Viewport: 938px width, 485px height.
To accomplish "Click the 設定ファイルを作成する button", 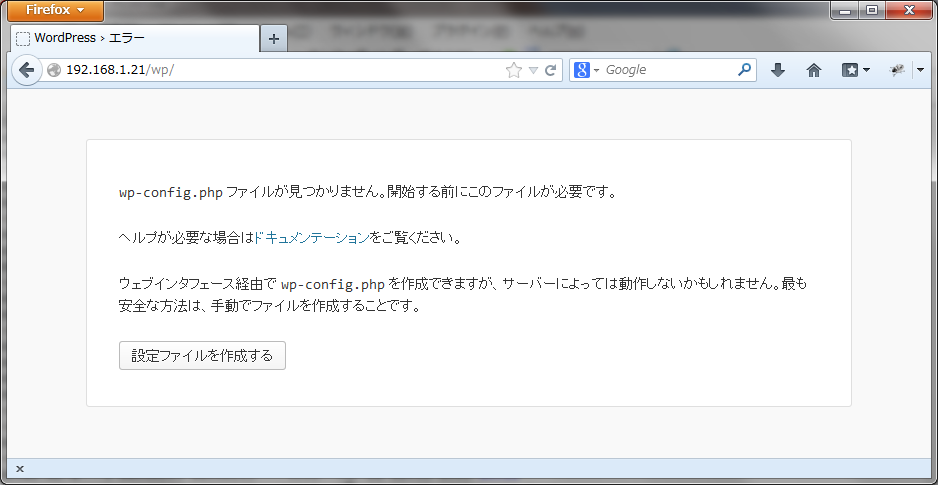I will point(202,356).
